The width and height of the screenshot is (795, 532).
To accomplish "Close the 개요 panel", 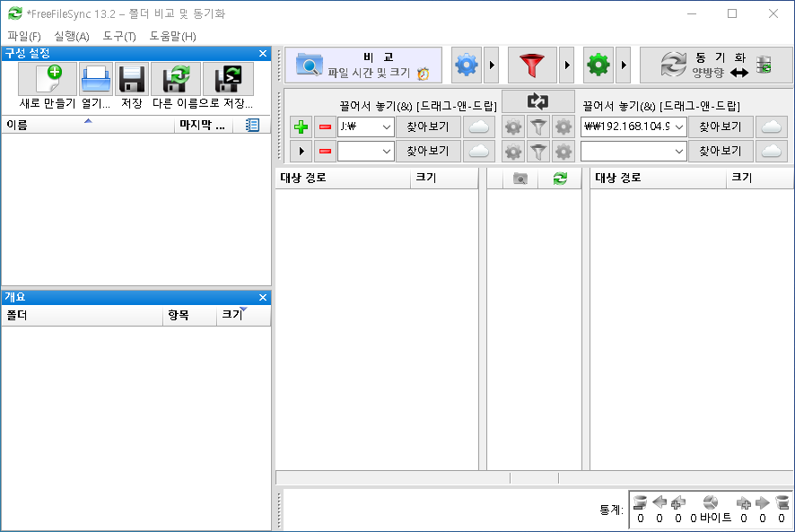I will 263,297.
